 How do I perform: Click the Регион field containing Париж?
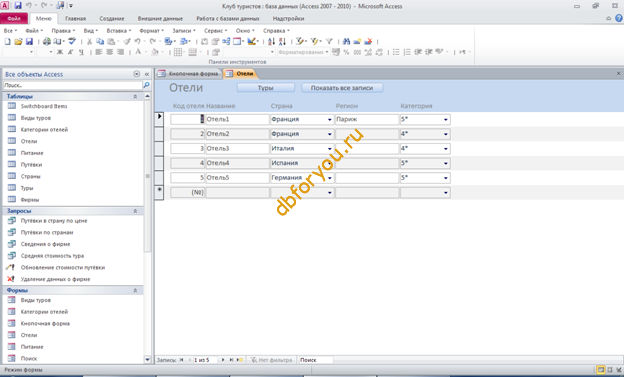[367, 119]
